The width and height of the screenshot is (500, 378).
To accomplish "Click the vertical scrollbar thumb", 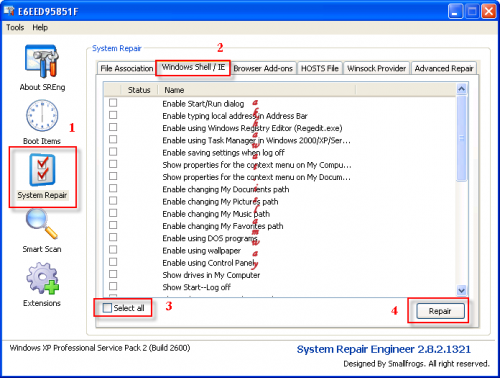I will (x=462, y=138).
